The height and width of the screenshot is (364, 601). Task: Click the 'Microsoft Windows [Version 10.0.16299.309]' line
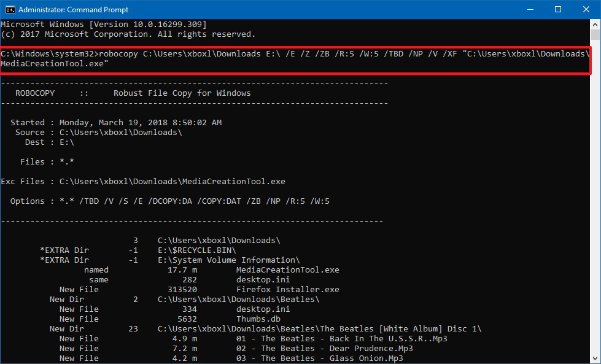coord(104,24)
